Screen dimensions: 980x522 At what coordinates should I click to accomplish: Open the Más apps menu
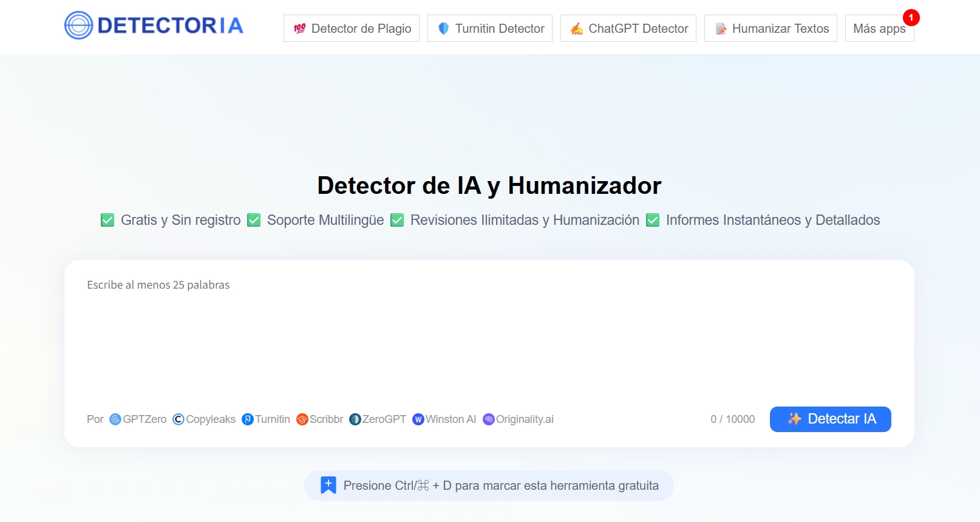pyautogui.click(x=879, y=29)
